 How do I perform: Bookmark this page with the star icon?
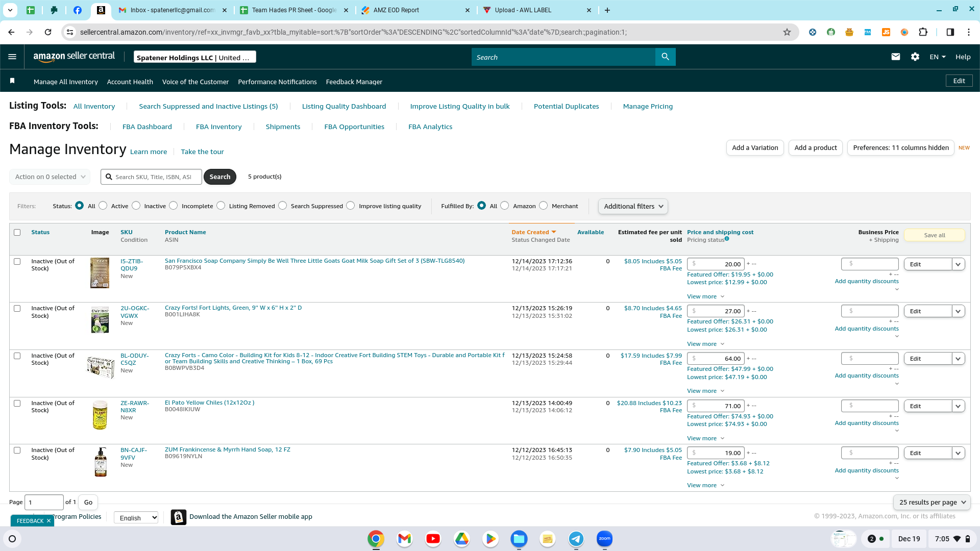(x=787, y=32)
